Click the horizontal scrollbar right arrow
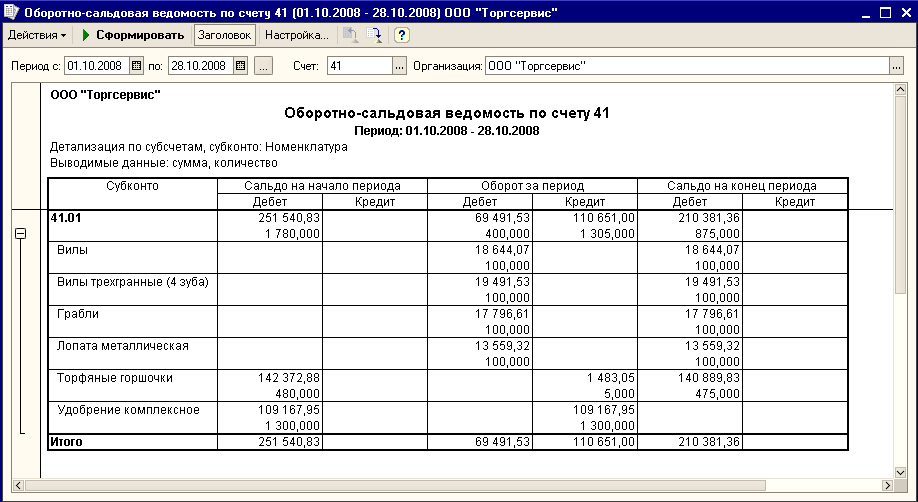Viewport: 918px width, 502px height. 888,485
